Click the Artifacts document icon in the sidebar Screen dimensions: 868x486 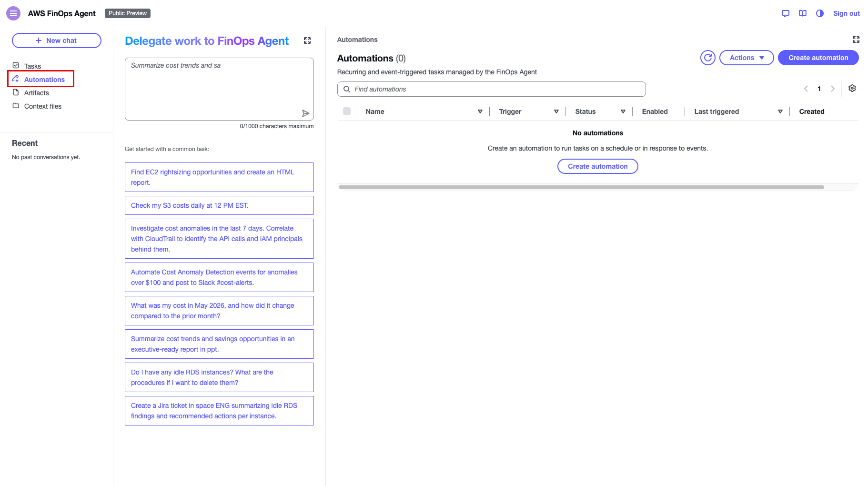[x=16, y=92]
